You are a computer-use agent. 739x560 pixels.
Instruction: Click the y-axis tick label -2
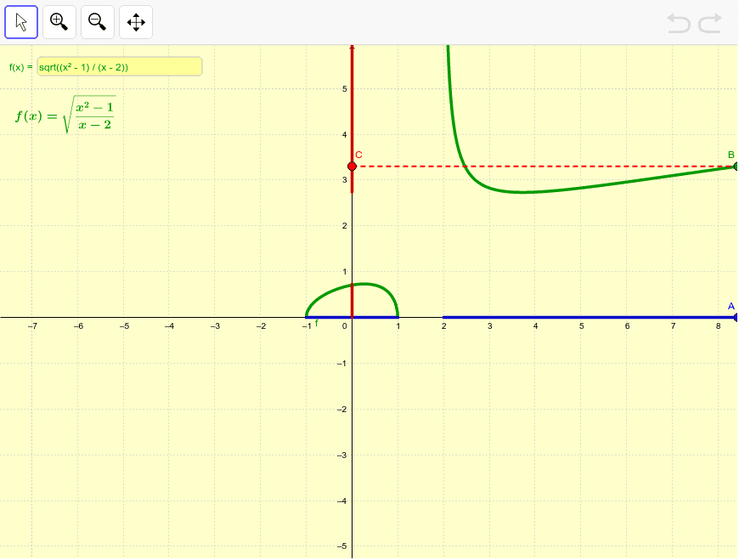click(342, 409)
